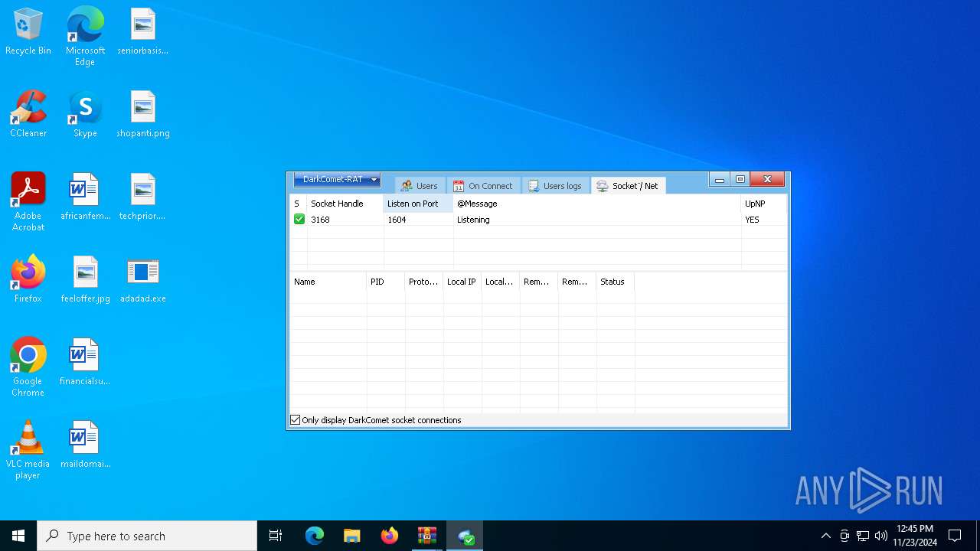This screenshot has height=551, width=980.
Task: Select the shopanti.png file icon
Action: 143,115
